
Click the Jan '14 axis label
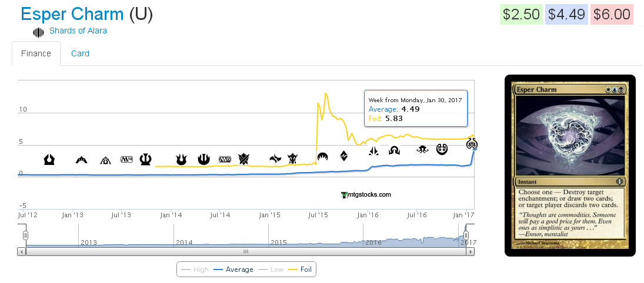[171, 214]
